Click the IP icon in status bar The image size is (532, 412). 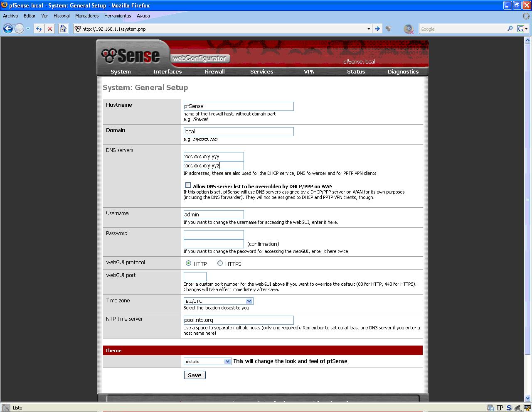point(500,408)
